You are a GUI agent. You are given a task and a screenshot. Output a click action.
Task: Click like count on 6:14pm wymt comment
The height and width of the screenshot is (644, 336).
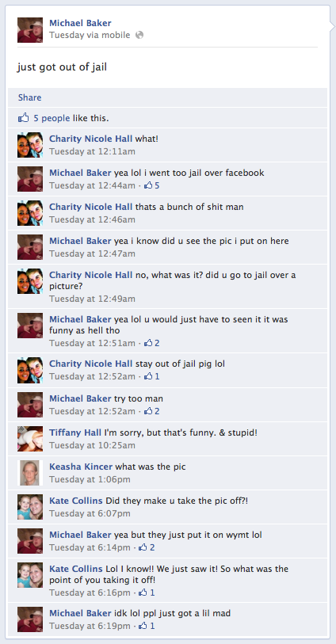[x=147, y=547]
